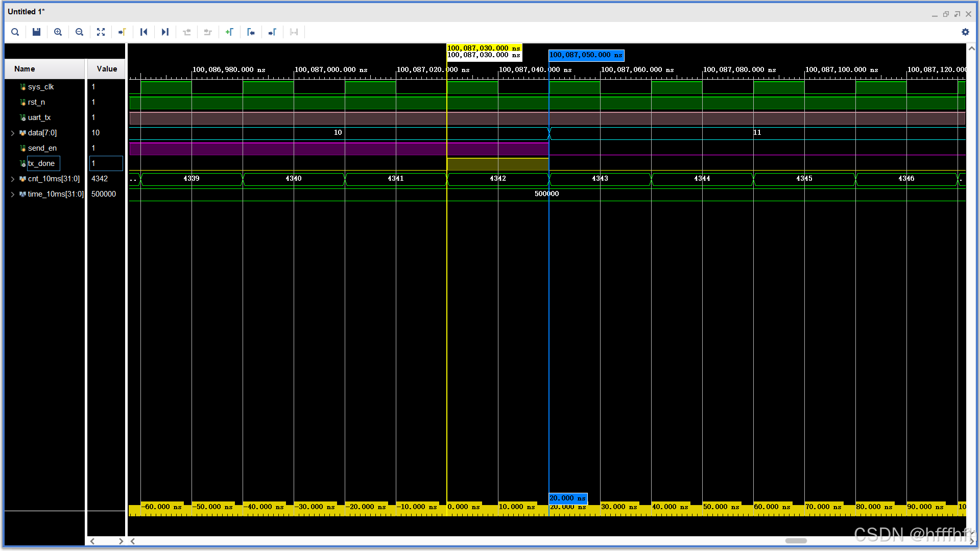This screenshot has width=980, height=551.
Task: Click the cnt_10ms bus icon
Action: point(22,179)
